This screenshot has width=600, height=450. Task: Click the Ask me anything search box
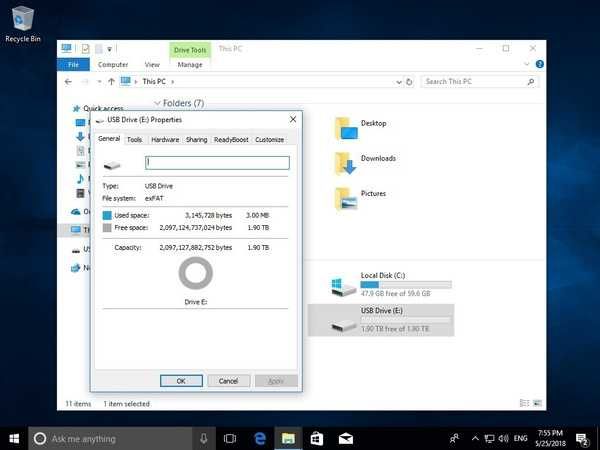[111, 439]
